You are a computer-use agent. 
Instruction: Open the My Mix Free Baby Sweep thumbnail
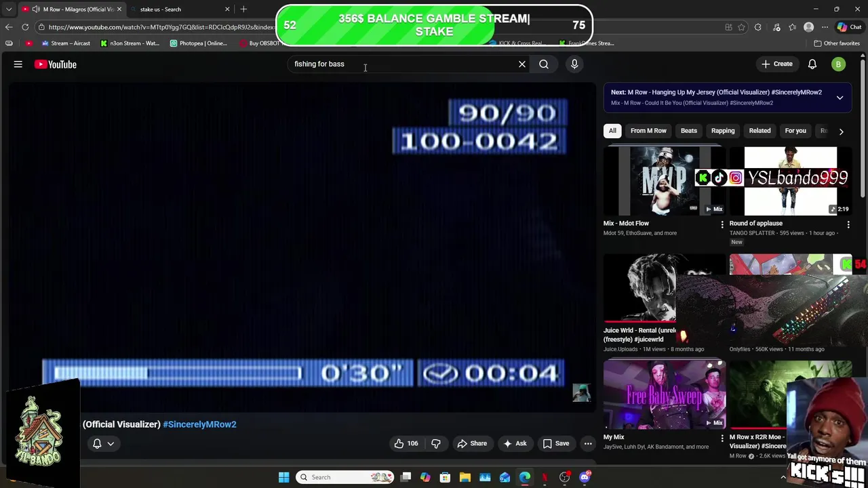665,394
